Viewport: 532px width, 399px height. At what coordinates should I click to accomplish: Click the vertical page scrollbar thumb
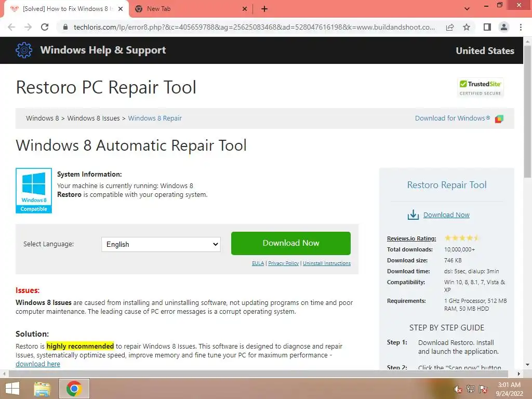(x=528, y=112)
